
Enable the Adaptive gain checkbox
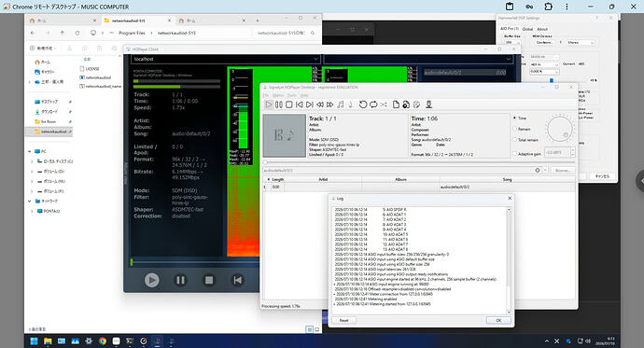click(514, 154)
